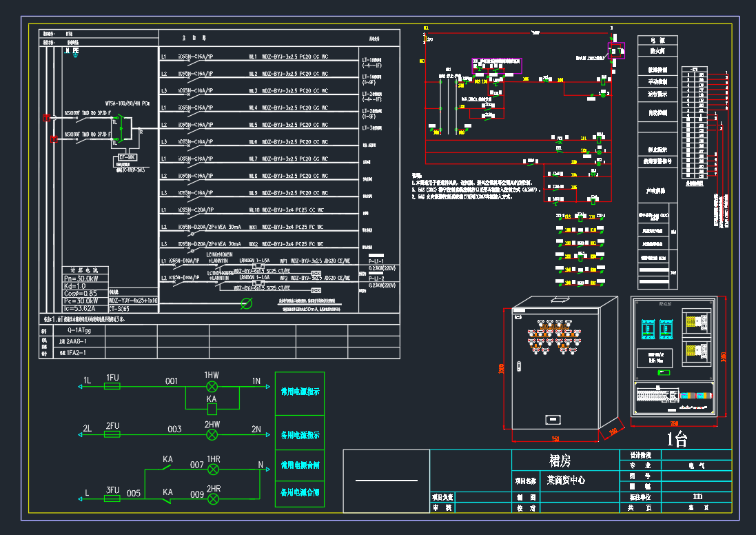
Task: Click the 750 dimension under panel layout
Action: [674, 423]
